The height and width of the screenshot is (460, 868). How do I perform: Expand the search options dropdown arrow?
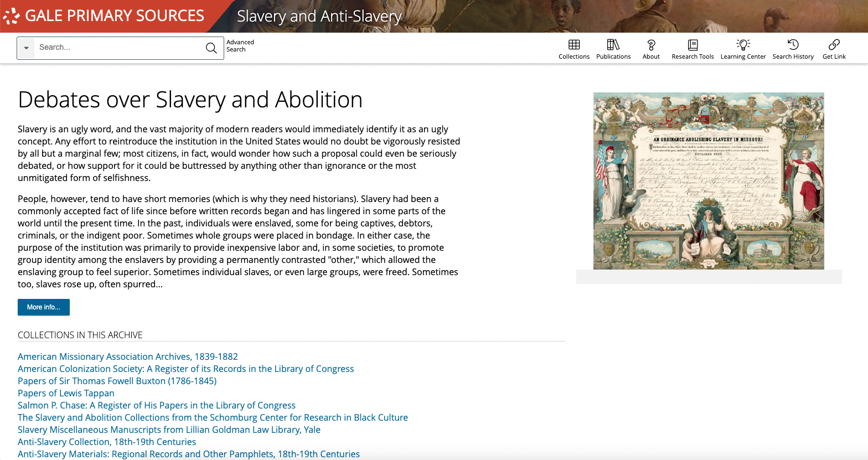coord(26,48)
